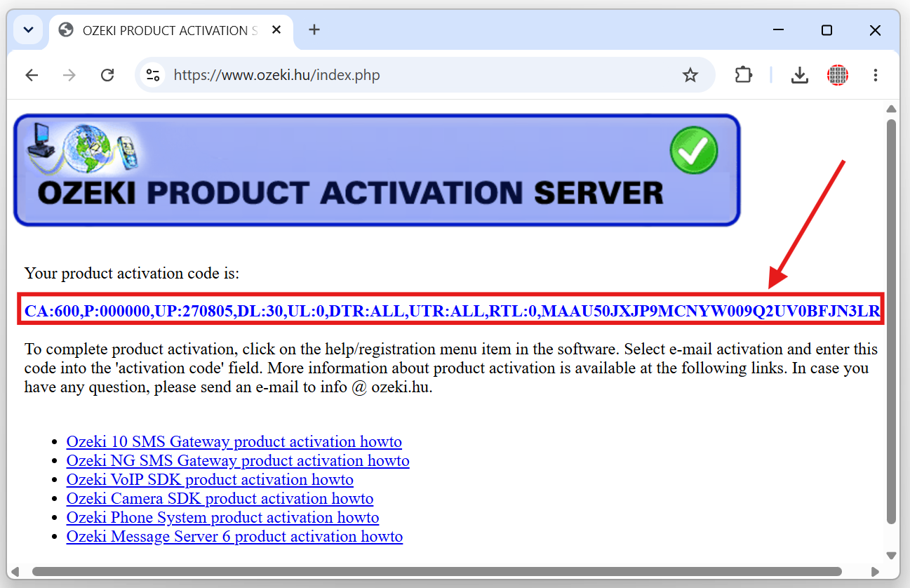Open Ozeki Phone System activation howto link
This screenshot has height=588, width=910.
(x=222, y=518)
